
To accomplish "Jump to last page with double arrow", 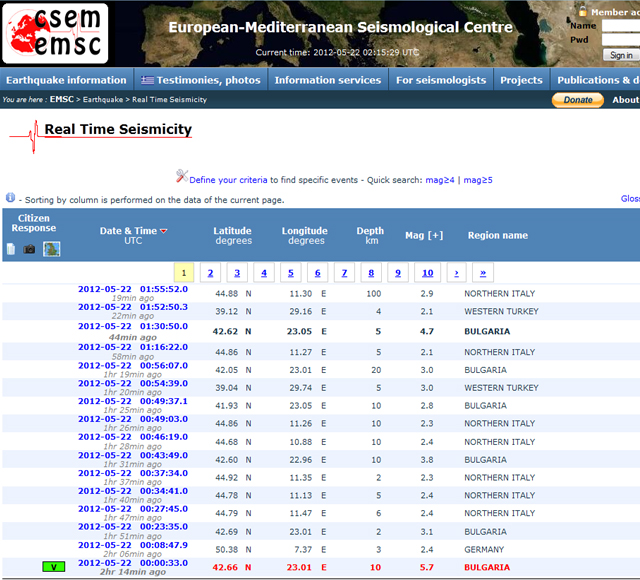I will click(x=484, y=273).
